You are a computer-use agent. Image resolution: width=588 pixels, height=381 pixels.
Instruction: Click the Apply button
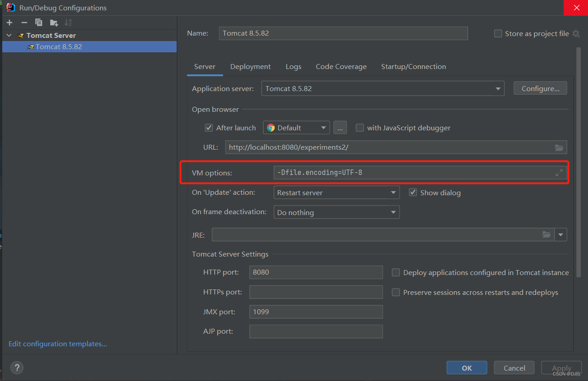pos(561,368)
